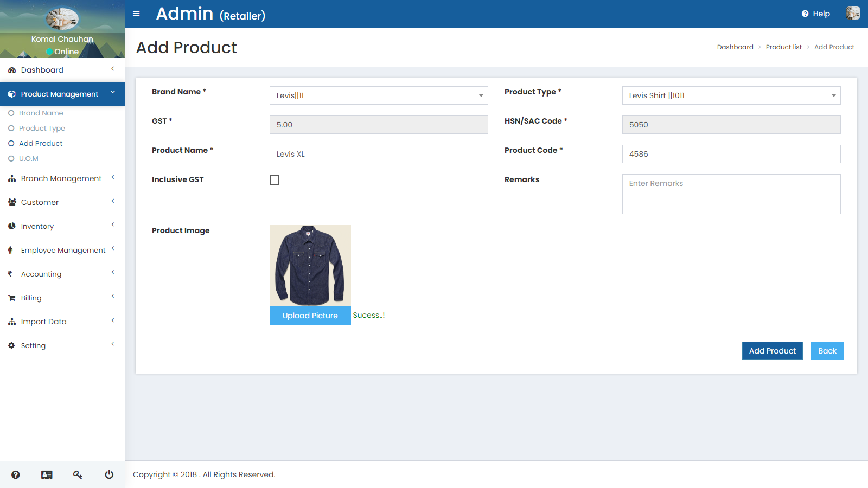Select Add Product submenu item
868x488 pixels.
pos(41,143)
